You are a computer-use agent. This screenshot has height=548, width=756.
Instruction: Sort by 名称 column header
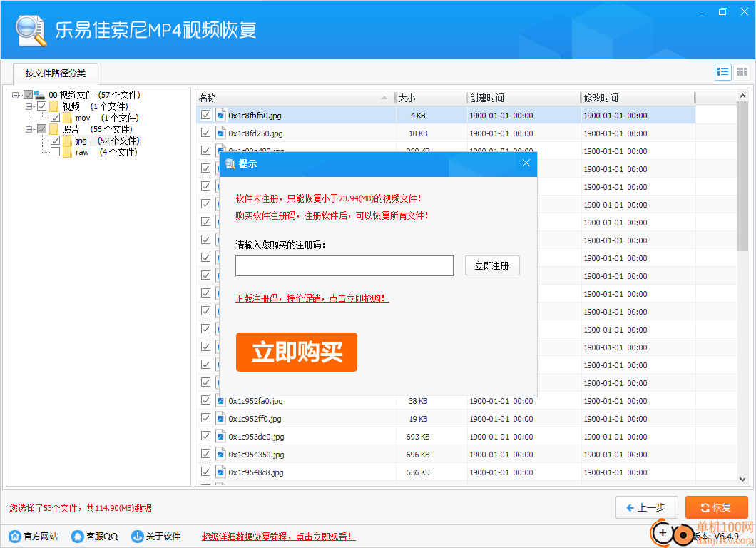(x=295, y=98)
